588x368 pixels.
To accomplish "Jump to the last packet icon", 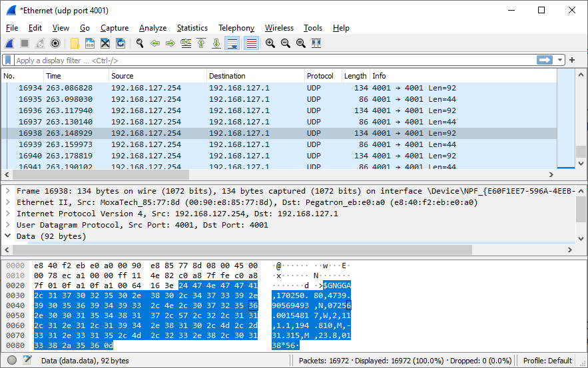I will pos(216,43).
